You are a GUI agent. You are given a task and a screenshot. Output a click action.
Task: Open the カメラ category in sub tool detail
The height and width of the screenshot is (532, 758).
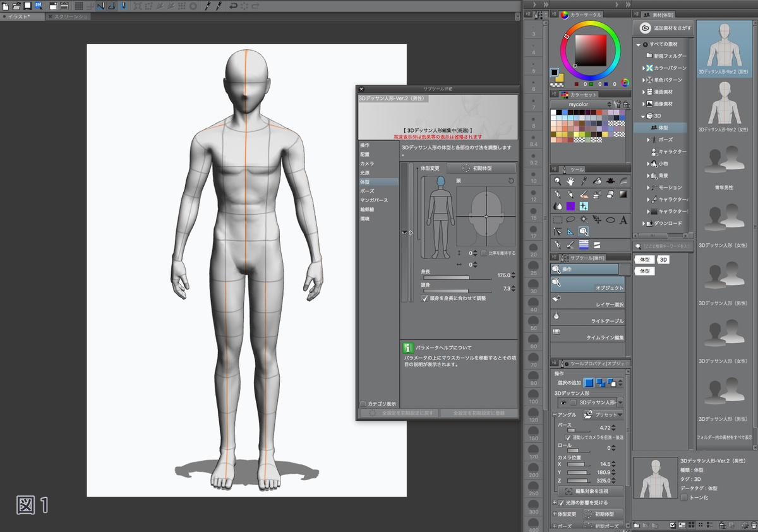[x=378, y=164]
